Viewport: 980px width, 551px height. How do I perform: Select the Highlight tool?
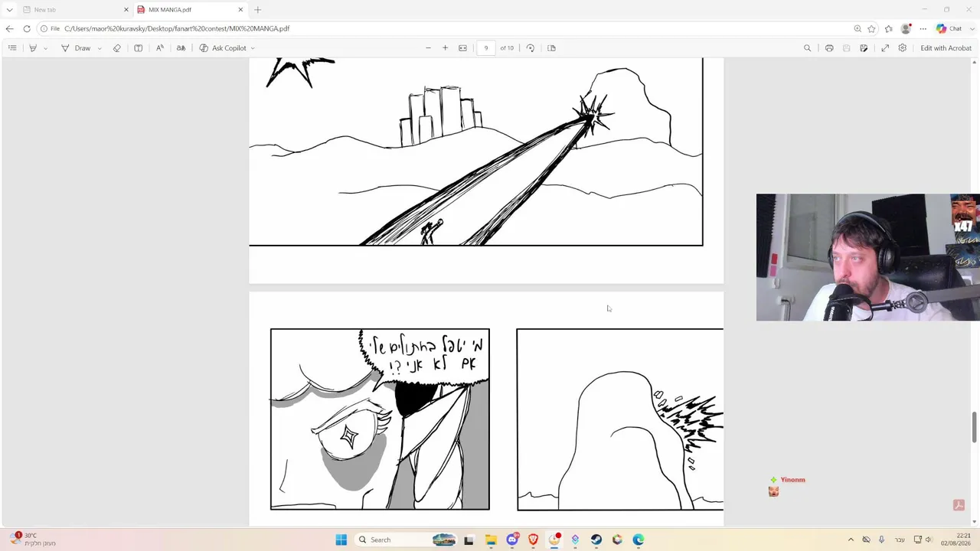click(33, 48)
